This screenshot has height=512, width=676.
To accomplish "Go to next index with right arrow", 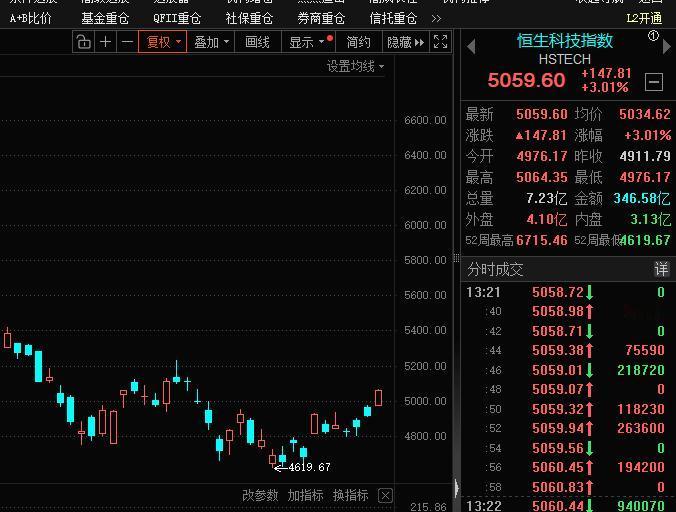I will [667, 46].
